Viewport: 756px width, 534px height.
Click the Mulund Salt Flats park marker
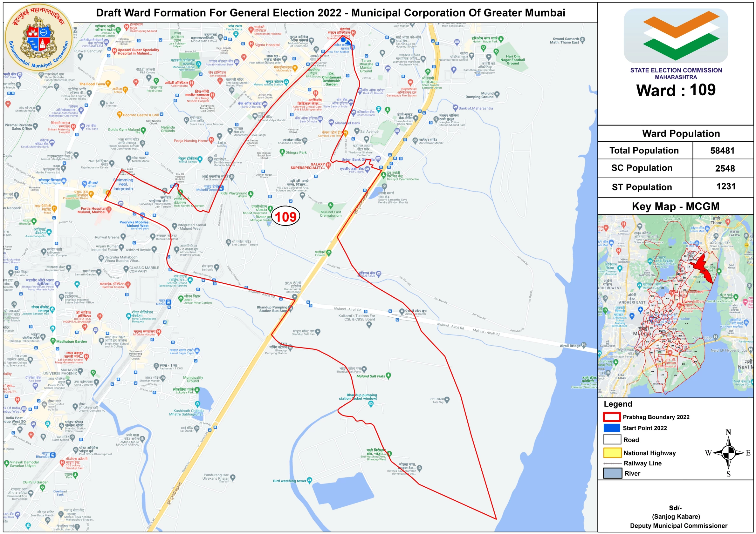(x=388, y=375)
